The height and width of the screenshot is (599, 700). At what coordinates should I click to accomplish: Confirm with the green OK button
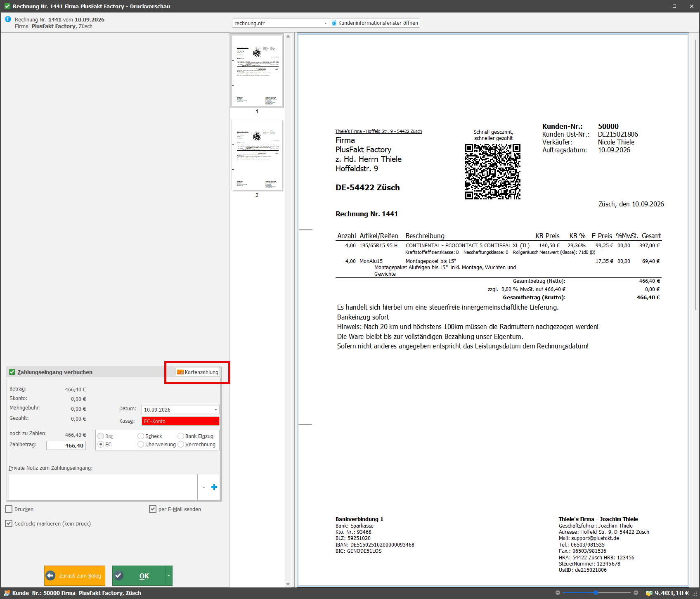click(x=139, y=575)
